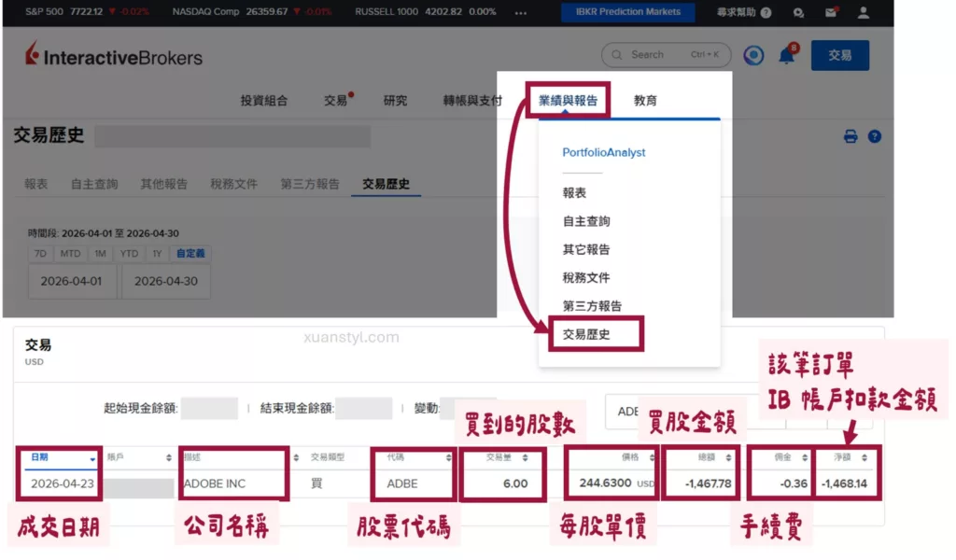The width and height of the screenshot is (956, 560).
Task: Click the 尋求幫助 link
Action: [x=736, y=12]
